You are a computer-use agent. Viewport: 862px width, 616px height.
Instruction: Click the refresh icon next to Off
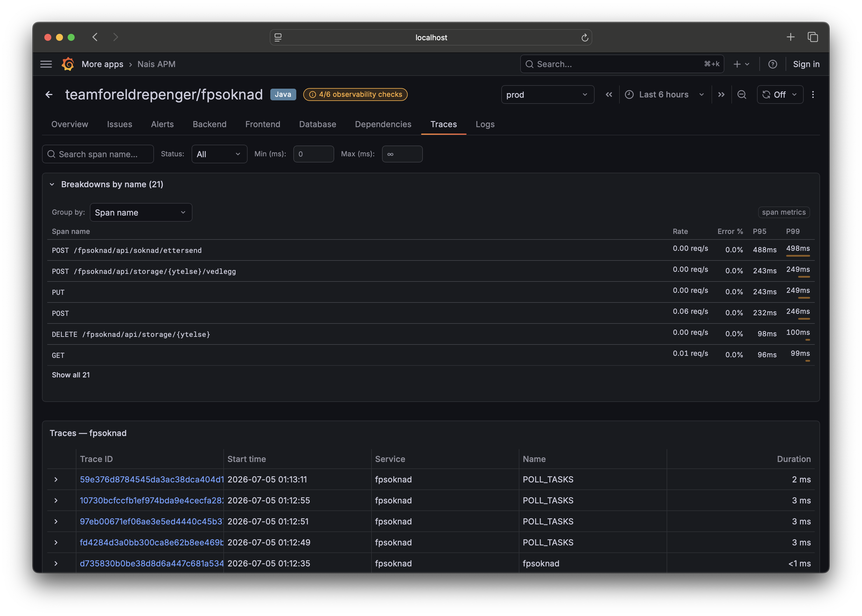[x=766, y=94]
